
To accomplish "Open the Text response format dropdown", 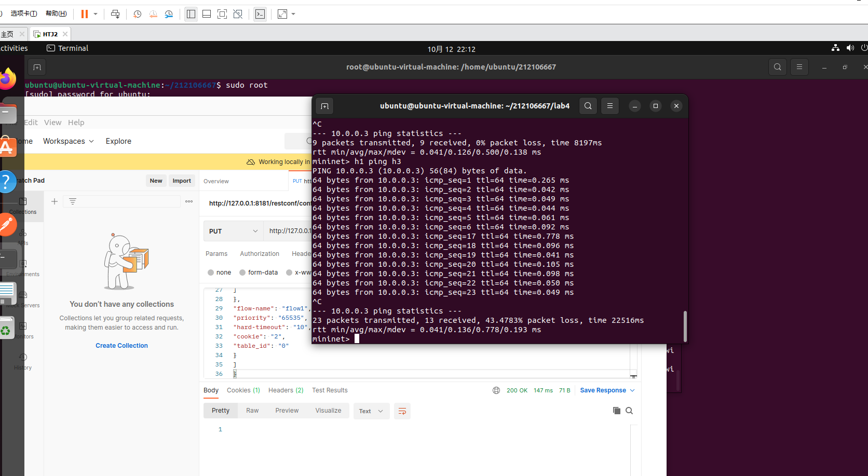I will pos(371,411).
